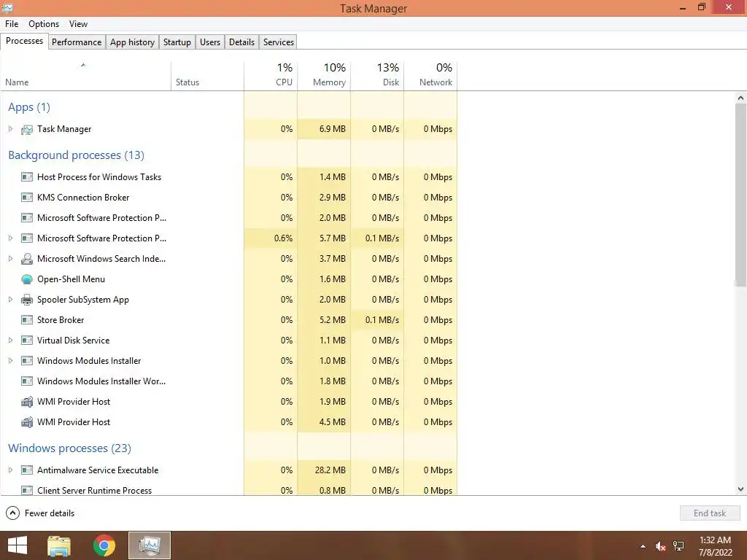The height and width of the screenshot is (560, 747).
Task: Select the Store Broker process name
Action: pos(61,320)
